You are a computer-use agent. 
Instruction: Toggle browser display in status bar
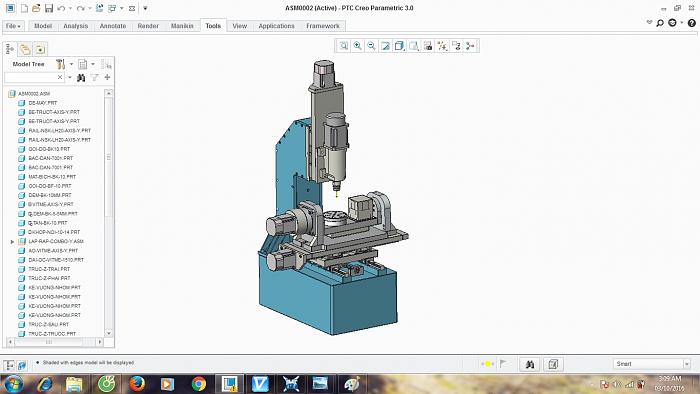tap(22, 365)
